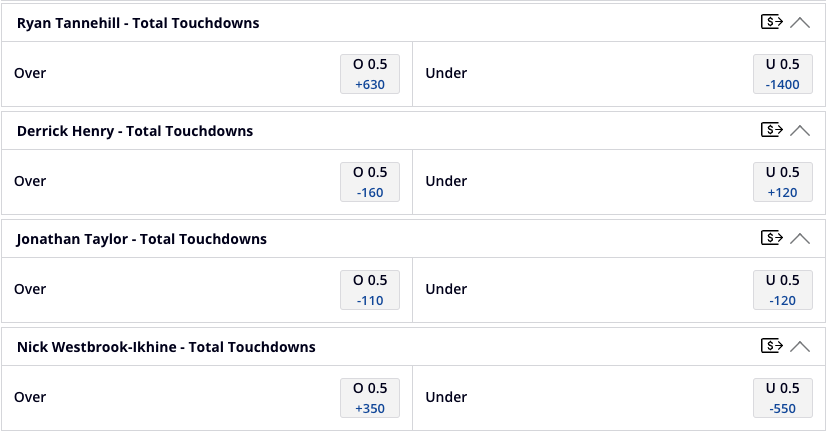Image resolution: width=829 pixels, height=431 pixels.
Task: Pick Derrick Henry Over 0.5 at -160
Action: [x=370, y=182]
